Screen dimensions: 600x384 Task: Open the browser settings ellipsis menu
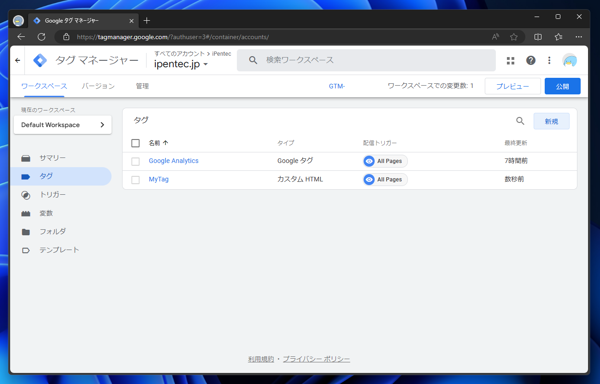pyautogui.click(x=579, y=37)
